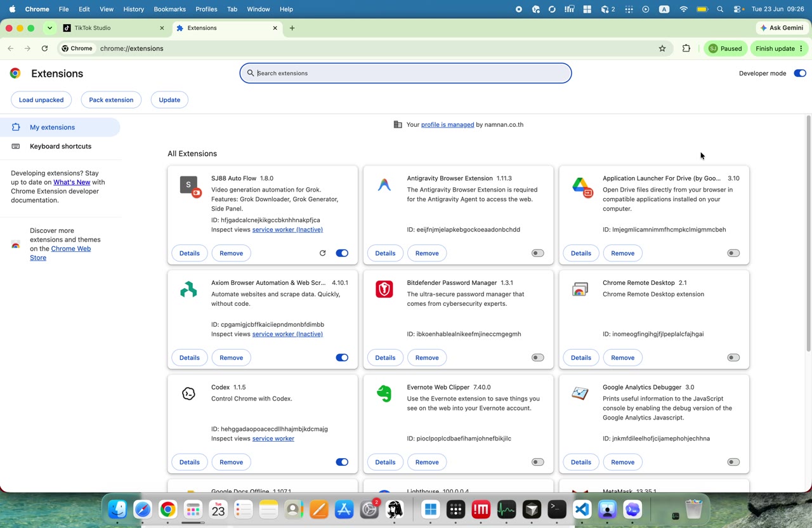Click the reload icon on SJ88 Auto Flow card

(x=322, y=253)
